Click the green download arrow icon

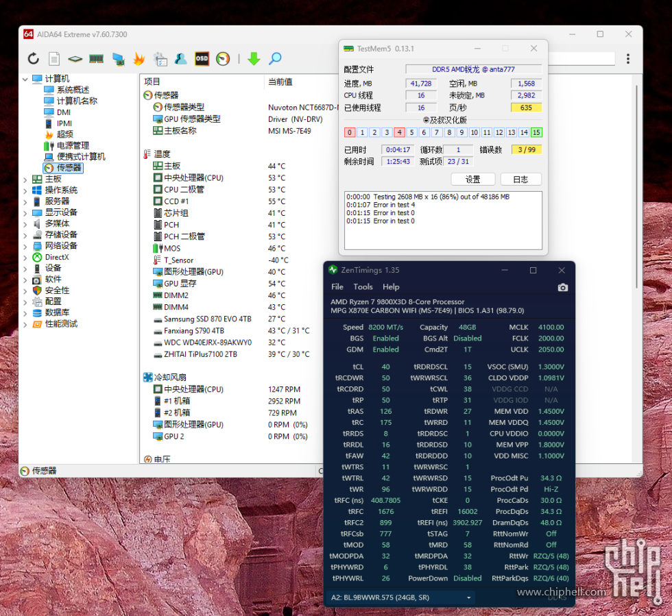coord(254,59)
